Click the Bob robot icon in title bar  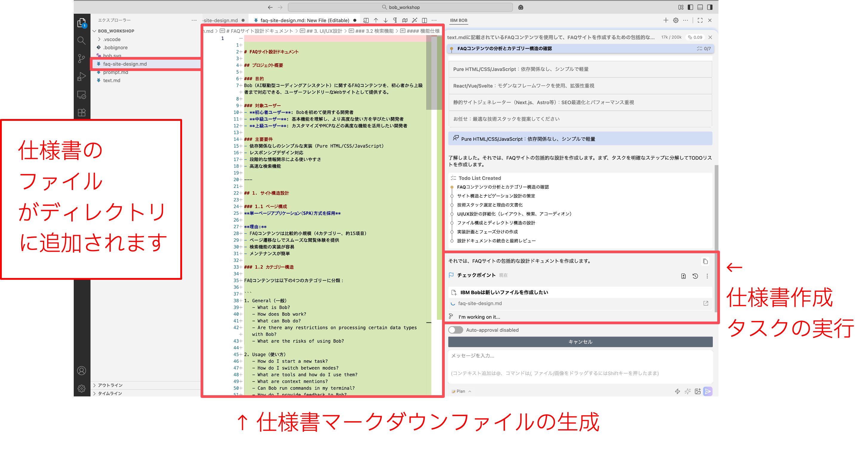pyautogui.click(x=521, y=7)
